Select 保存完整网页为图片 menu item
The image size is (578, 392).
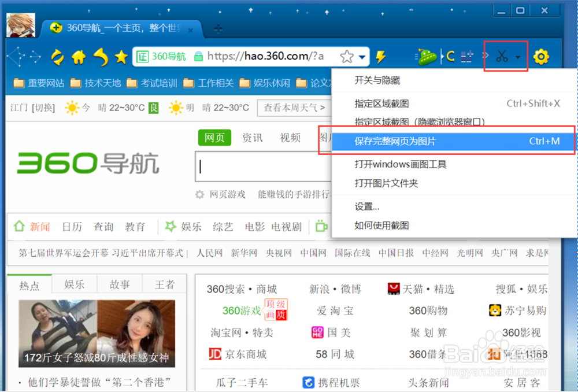click(x=453, y=141)
